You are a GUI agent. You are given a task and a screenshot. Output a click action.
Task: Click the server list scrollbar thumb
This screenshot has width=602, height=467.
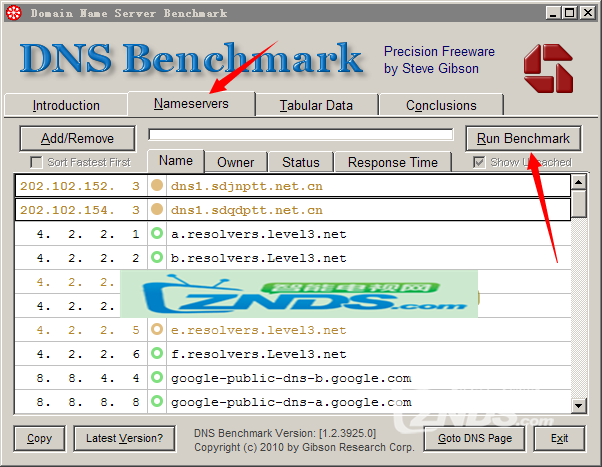click(x=579, y=204)
